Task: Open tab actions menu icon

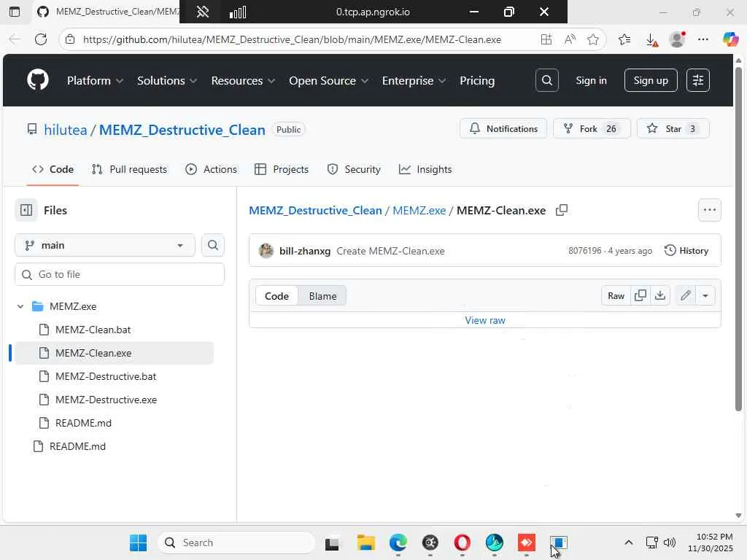Action: [x=15, y=12]
